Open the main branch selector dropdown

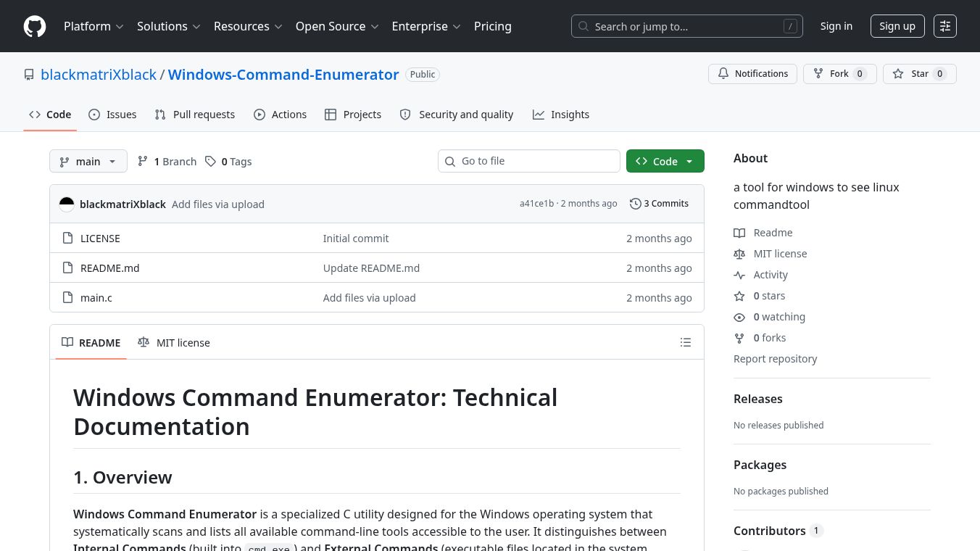pos(88,161)
